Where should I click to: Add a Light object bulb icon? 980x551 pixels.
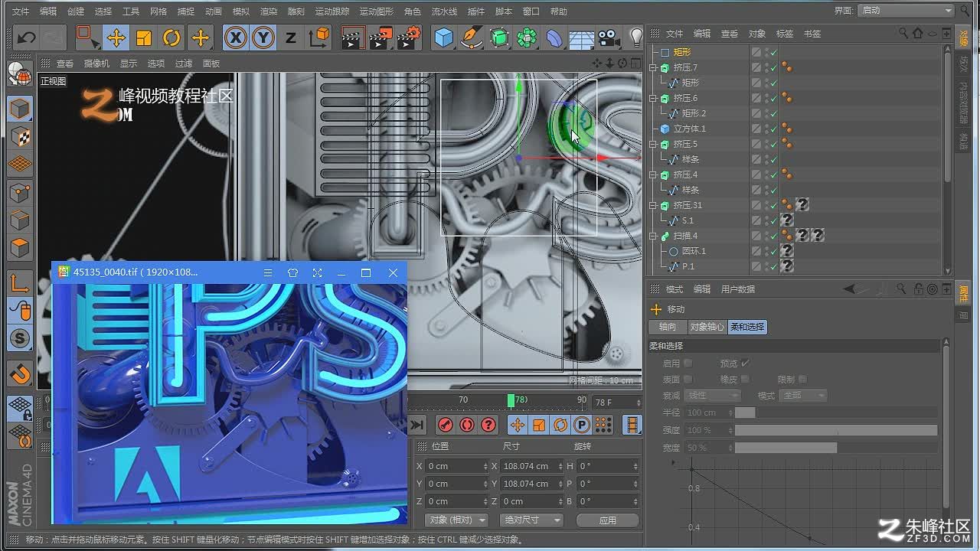pos(635,37)
